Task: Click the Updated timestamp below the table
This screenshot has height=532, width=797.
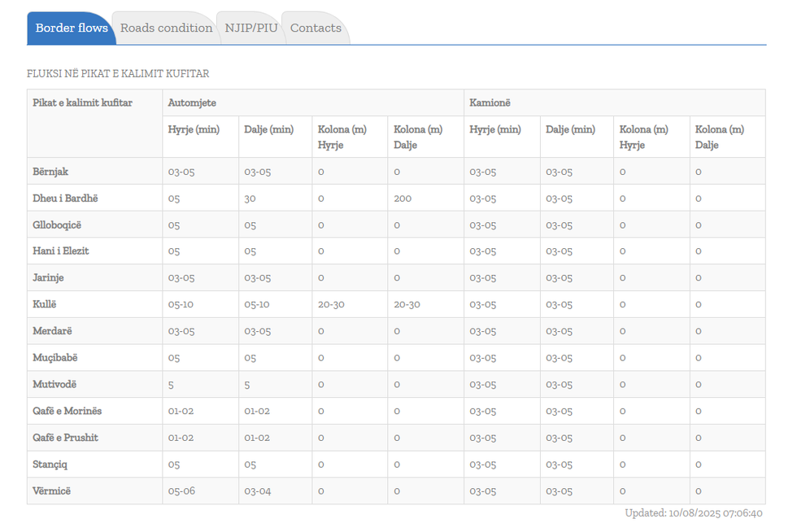Action: coord(693,513)
